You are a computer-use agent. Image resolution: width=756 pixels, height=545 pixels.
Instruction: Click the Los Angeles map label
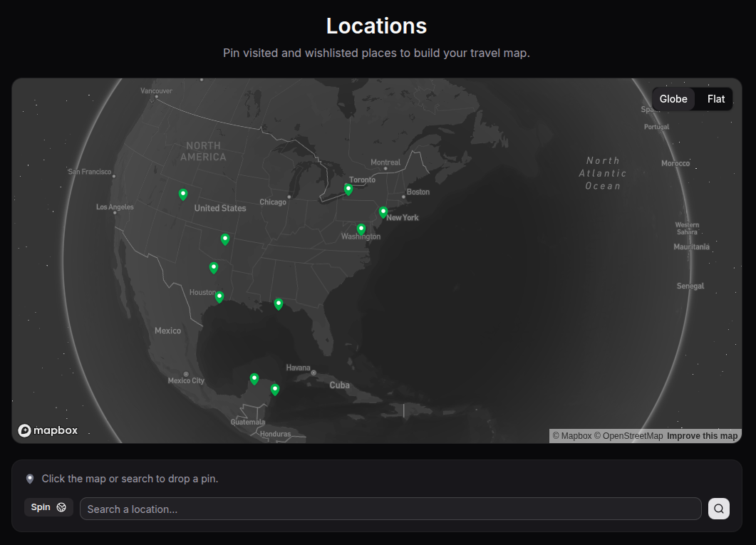115,207
